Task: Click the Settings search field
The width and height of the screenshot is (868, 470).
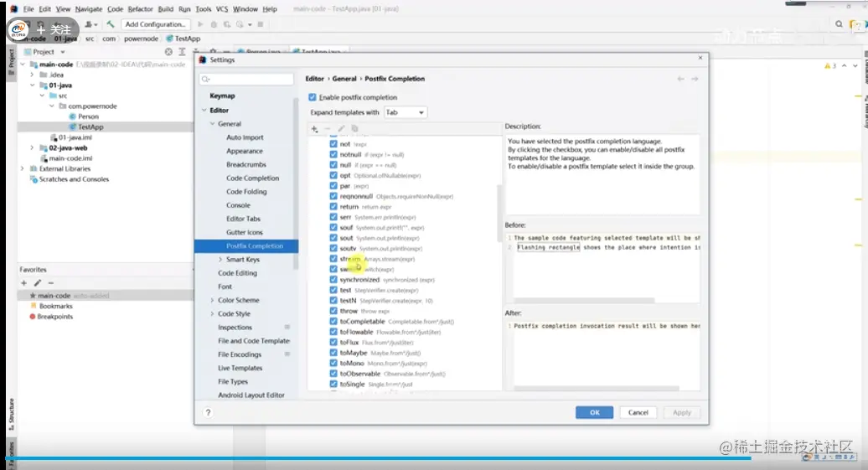Action: (246, 79)
